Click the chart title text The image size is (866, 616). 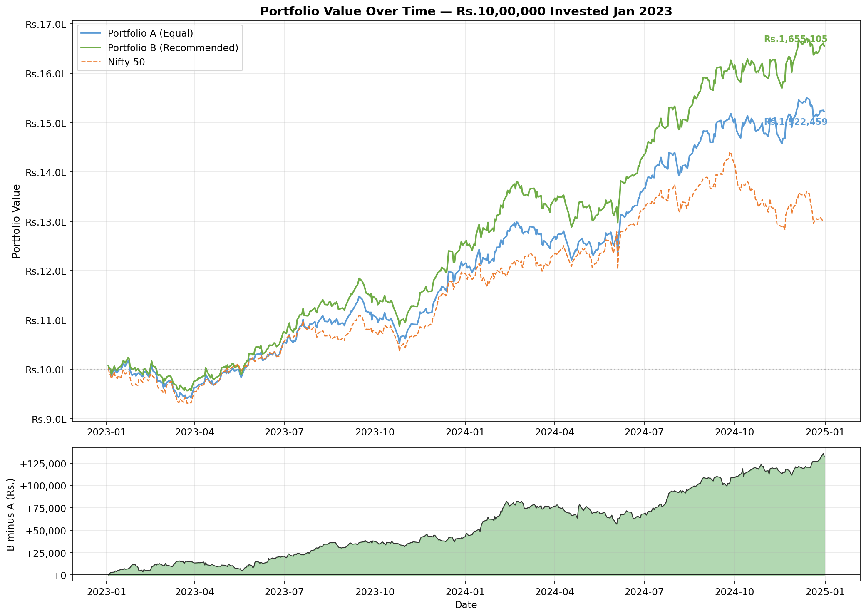[466, 11]
